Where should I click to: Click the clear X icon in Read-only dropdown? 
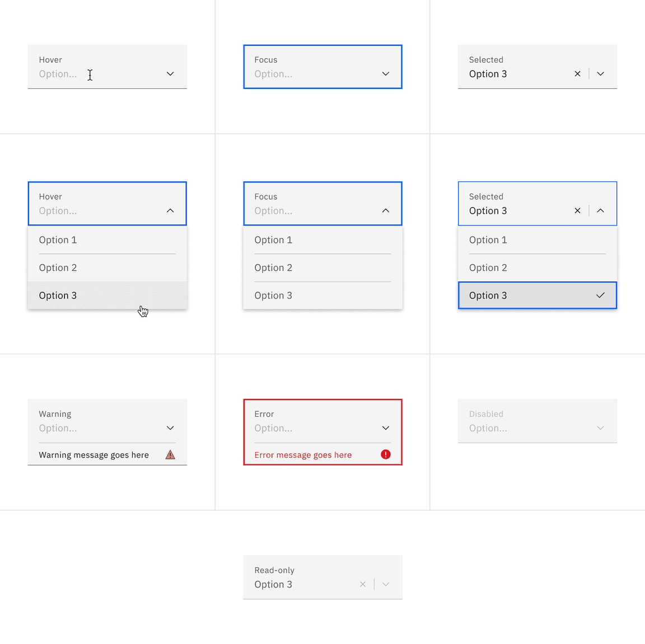363,584
